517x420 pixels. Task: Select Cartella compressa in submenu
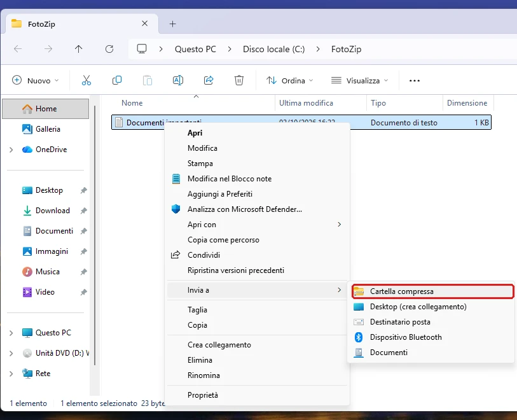click(x=432, y=291)
